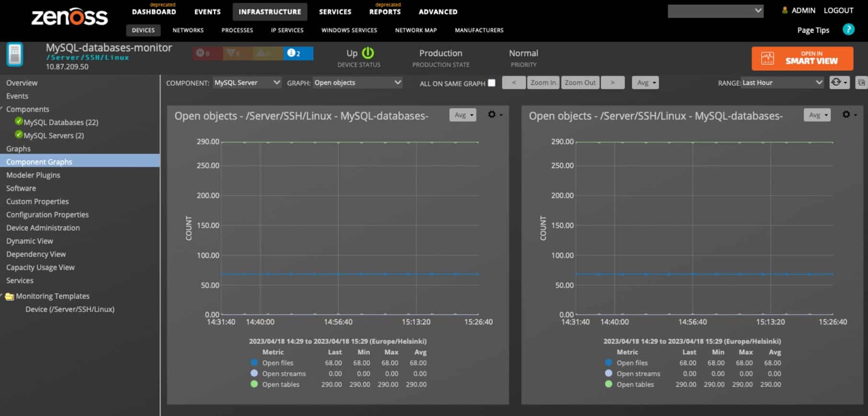Click MySQL Databases green status checkmark
868x416 pixels.
coord(19,121)
